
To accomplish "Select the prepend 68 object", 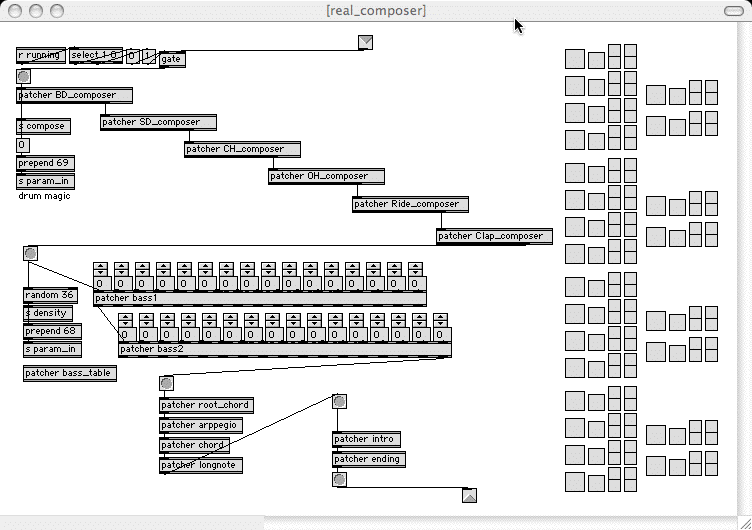I will click(52, 331).
